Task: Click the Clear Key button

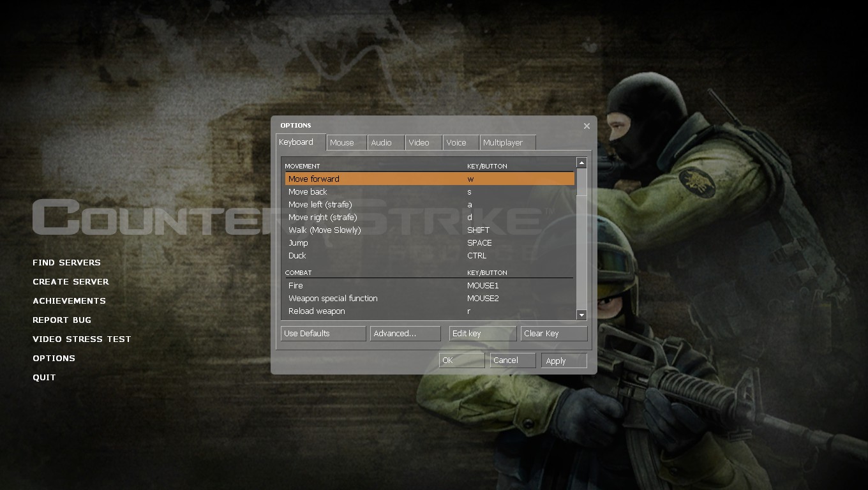Action: click(x=554, y=334)
